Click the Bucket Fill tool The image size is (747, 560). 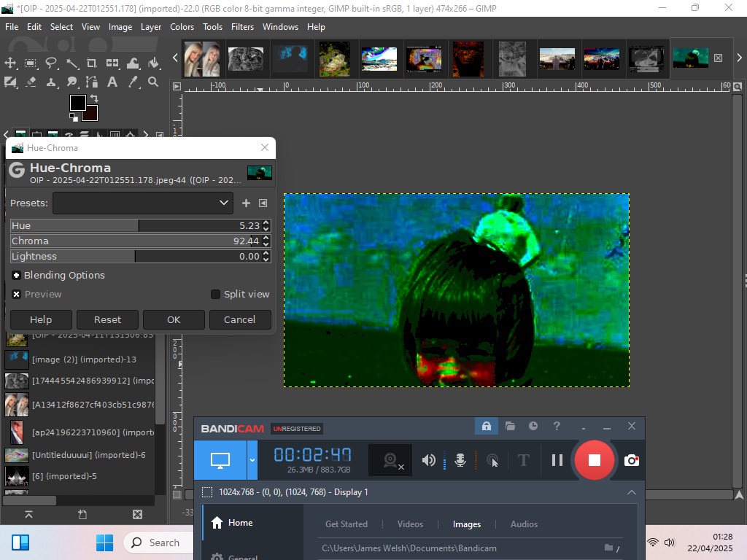tap(153, 63)
